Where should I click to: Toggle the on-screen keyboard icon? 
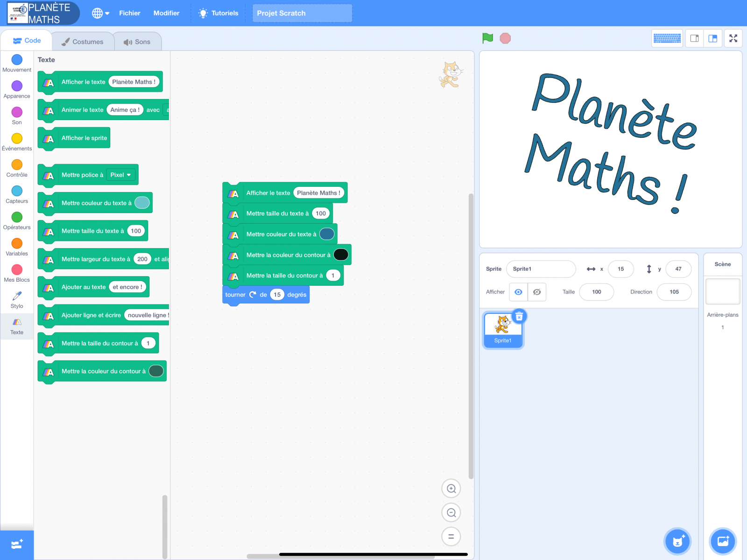point(667,38)
